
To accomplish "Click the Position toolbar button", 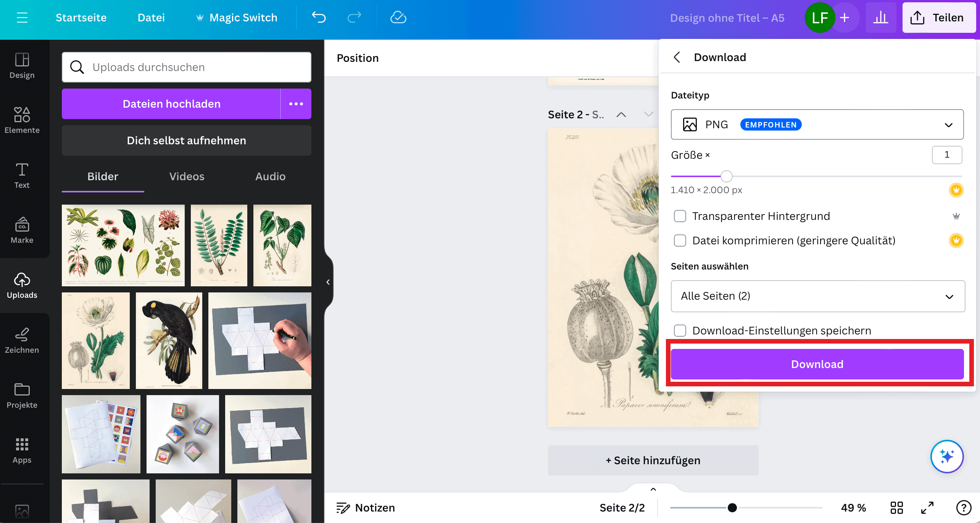I will [358, 58].
